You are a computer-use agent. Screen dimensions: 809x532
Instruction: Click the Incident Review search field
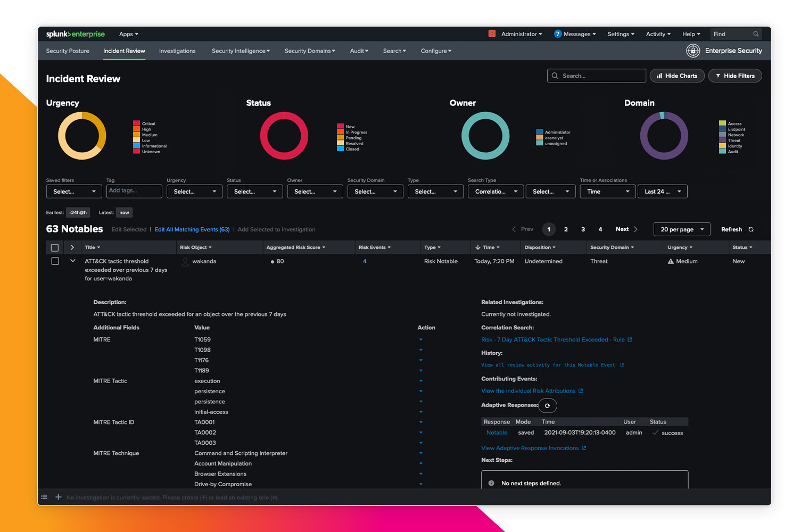tap(596, 76)
